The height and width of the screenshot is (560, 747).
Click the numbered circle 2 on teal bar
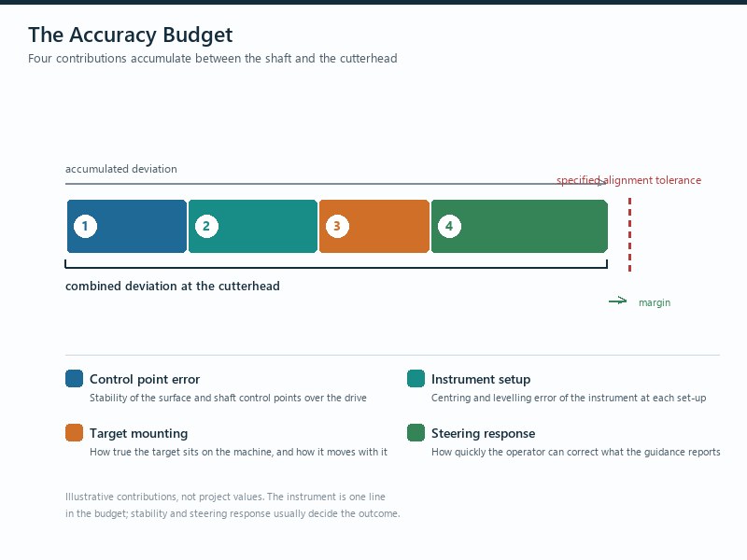[x=206, y=226]
